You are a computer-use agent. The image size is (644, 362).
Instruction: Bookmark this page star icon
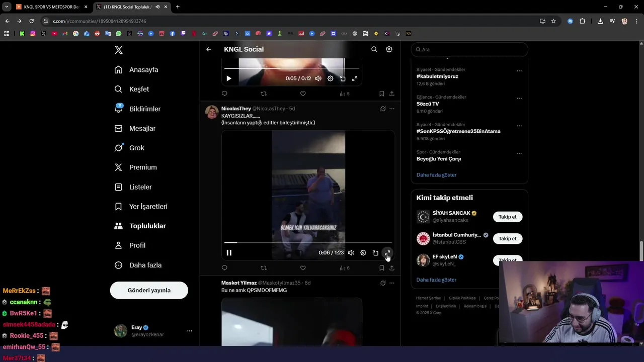(553, 21)
